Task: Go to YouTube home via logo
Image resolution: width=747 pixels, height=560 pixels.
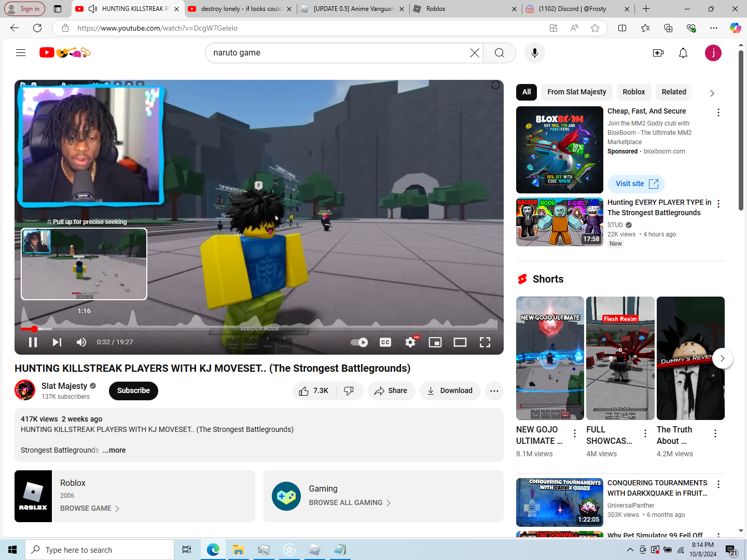Action: pos(65,52)
